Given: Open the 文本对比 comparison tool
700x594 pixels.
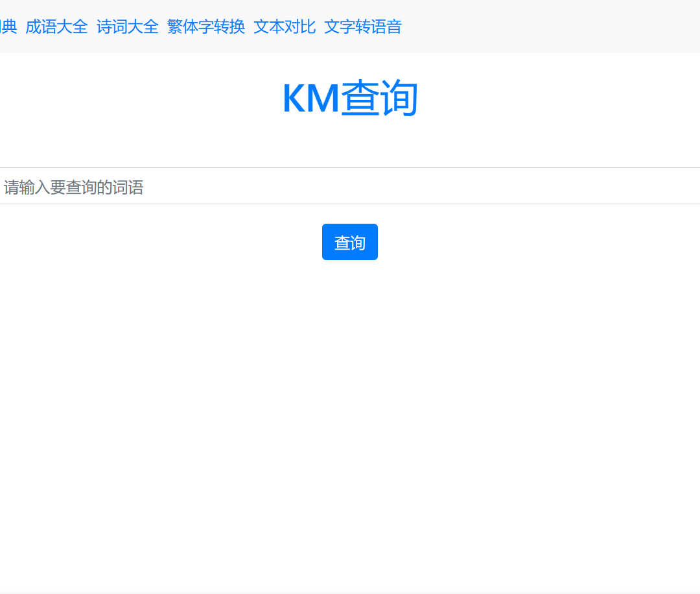Looking at the screenshot, I should 284,27.
